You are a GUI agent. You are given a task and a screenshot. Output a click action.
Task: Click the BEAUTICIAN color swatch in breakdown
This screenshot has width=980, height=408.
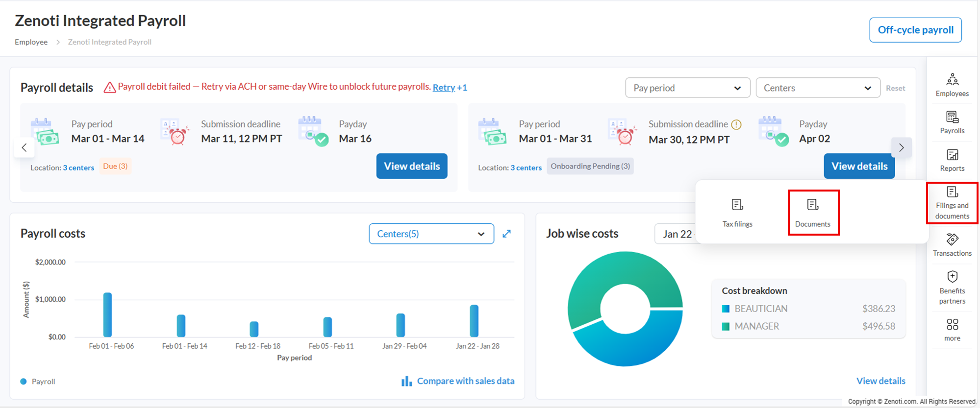click(x=726, y=309)
